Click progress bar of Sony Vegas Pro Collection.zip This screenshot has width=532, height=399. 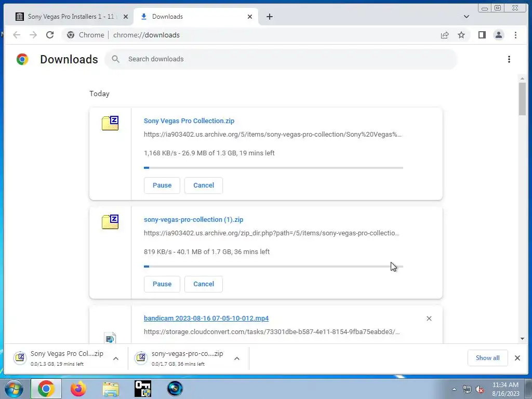[273, 168]
